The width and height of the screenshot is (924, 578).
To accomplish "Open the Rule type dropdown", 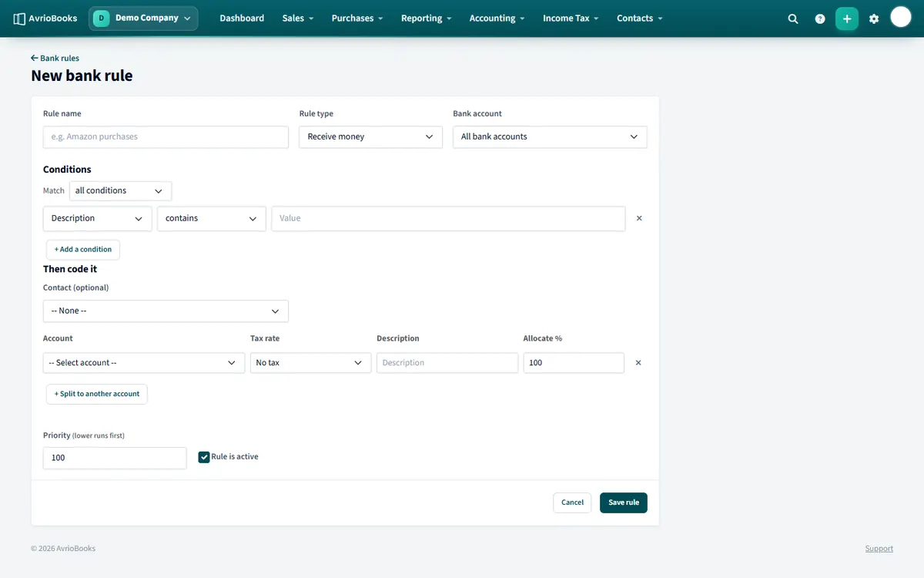I will [x=370, y=136].
